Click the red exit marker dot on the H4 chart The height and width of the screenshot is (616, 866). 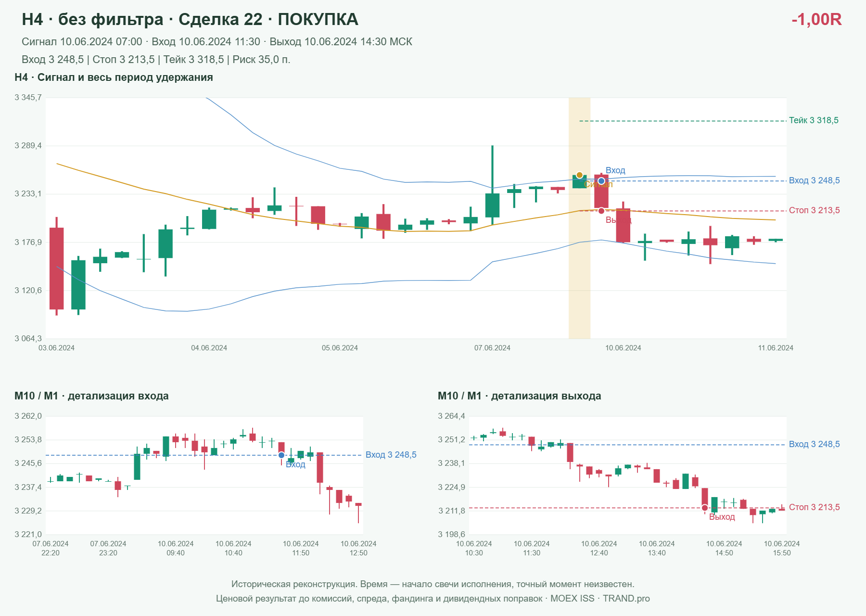(601, 211)
